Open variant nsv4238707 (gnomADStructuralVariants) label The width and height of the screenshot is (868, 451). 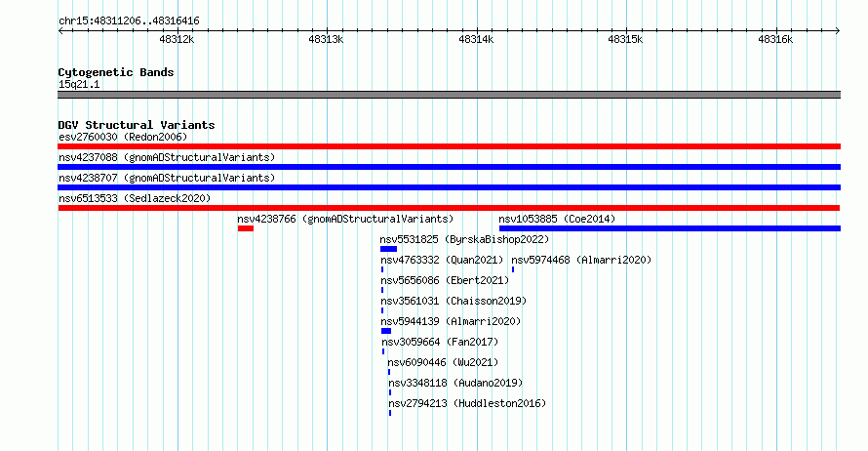pyautogui.click(x=167, y=178)
